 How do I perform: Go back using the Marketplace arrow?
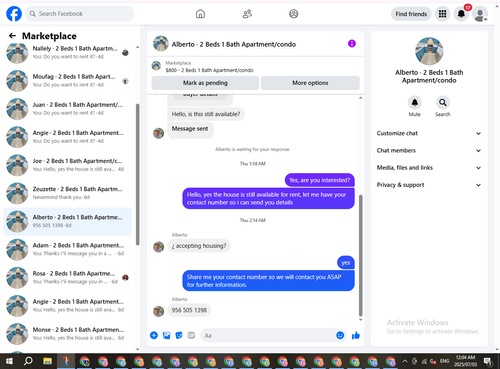[12, 36]
